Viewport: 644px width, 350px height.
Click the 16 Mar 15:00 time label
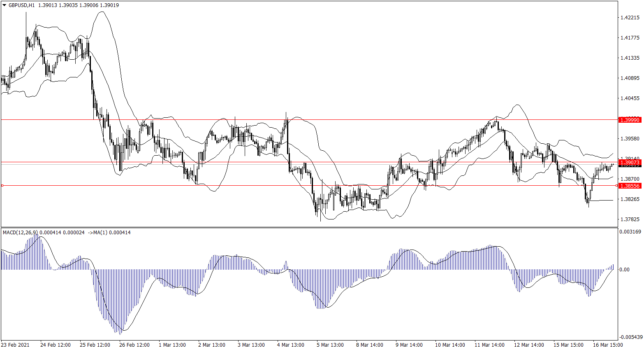[608, 345]
